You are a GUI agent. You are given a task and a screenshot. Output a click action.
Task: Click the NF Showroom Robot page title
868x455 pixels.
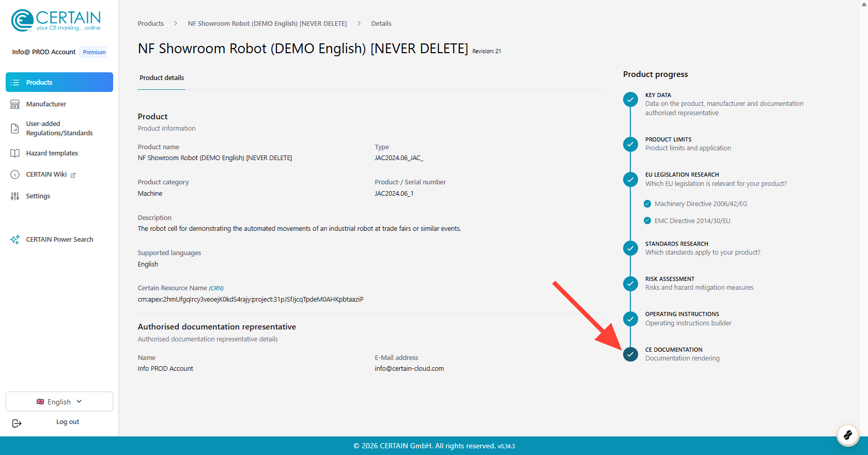(x=303, y=49)
